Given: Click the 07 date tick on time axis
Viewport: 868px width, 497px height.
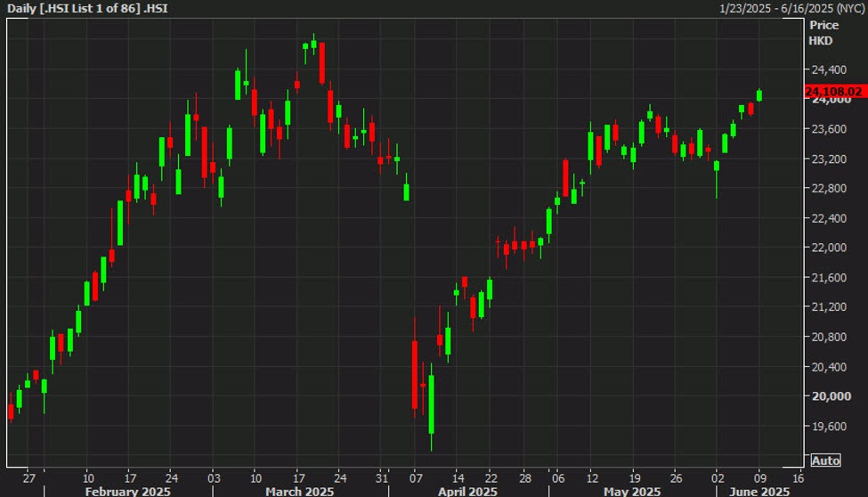Looking at the screenshot, I should [415, 477].
